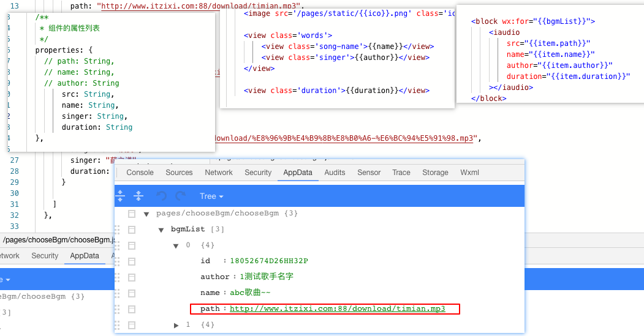Image resolution: width=644 pixels, height=336 pixels.
Task: Click the drag handle of the 1 {4} row
Action: pyautogui.click(x=118, y=326)
